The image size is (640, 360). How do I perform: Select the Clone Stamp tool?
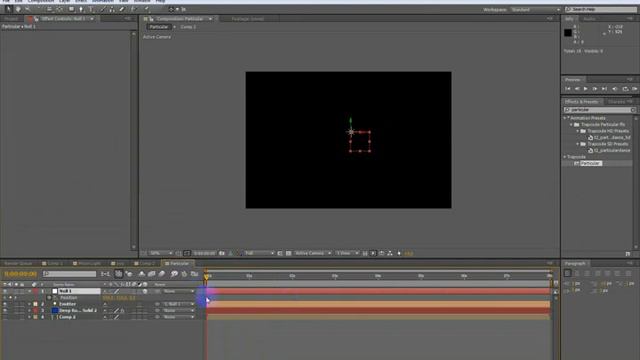[112, 9]
